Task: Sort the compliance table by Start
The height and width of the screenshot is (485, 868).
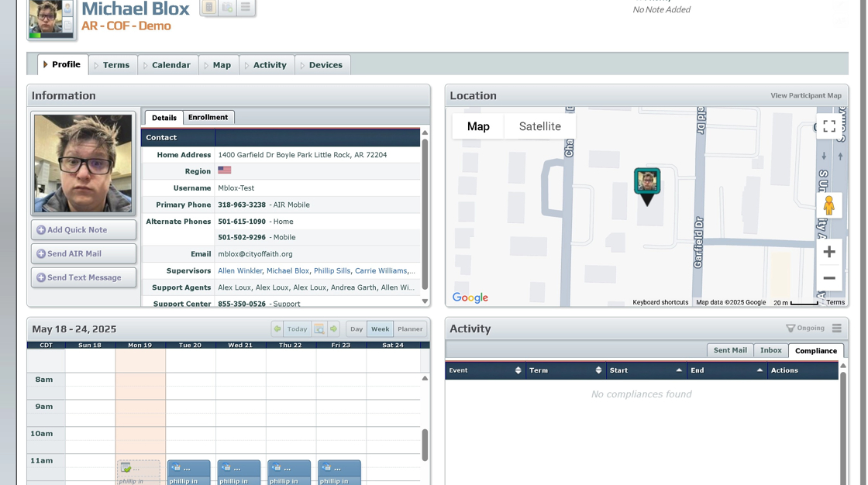Action: [646, 370]
